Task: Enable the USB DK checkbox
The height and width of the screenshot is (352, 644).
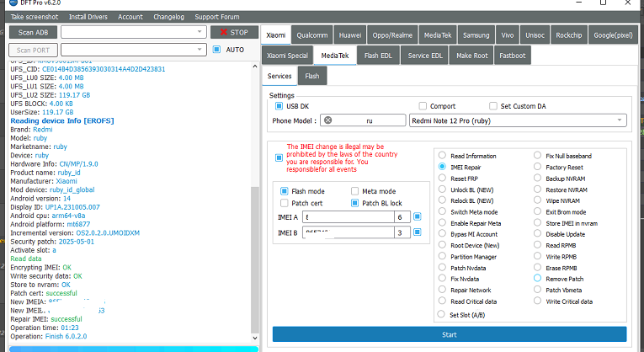Action: coord(279,106)
